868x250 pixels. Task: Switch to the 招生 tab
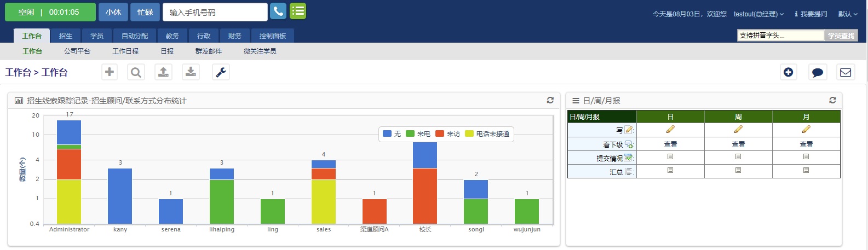click(66, 36)
